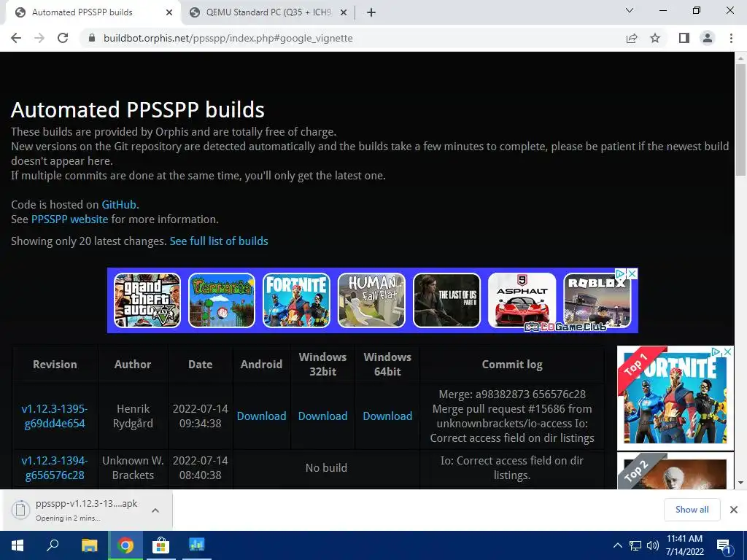
Task: Click the Grand Theft Auto V ad thumbnail
Action: pos(147,300)
